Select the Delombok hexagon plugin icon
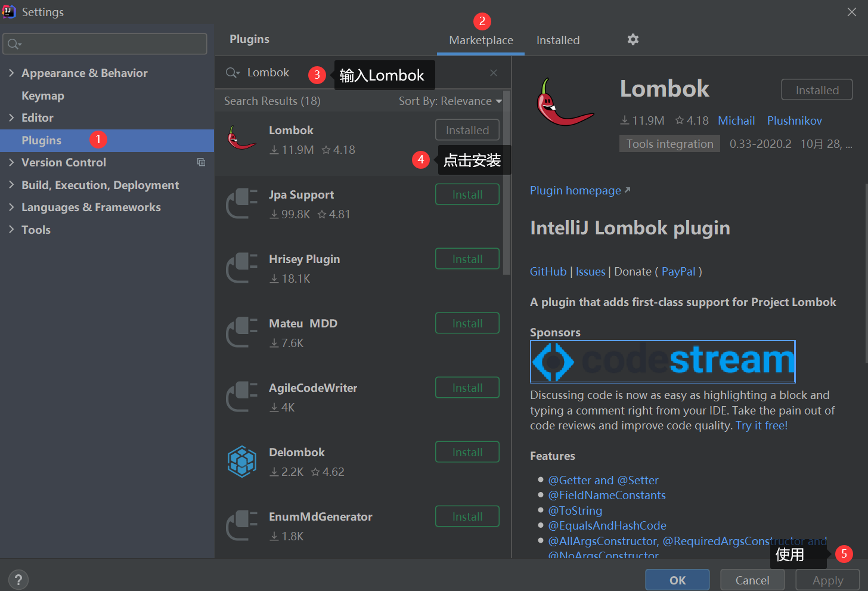The image size is (868, 591). coord(241,461)
